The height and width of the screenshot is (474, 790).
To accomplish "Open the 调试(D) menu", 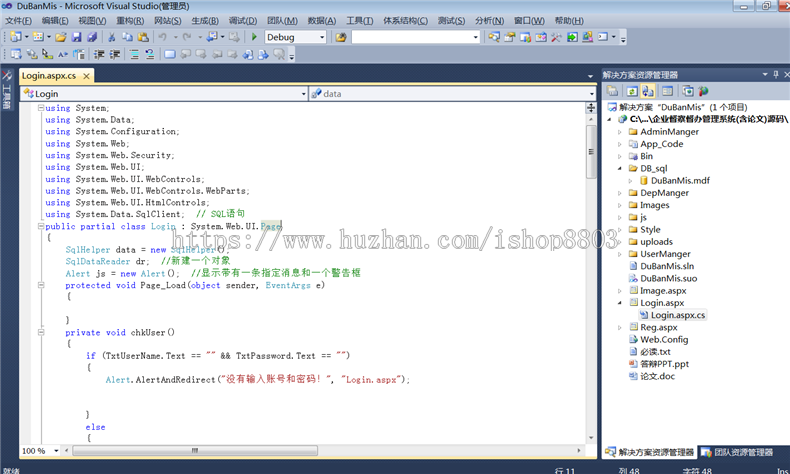I will [243, 21].
